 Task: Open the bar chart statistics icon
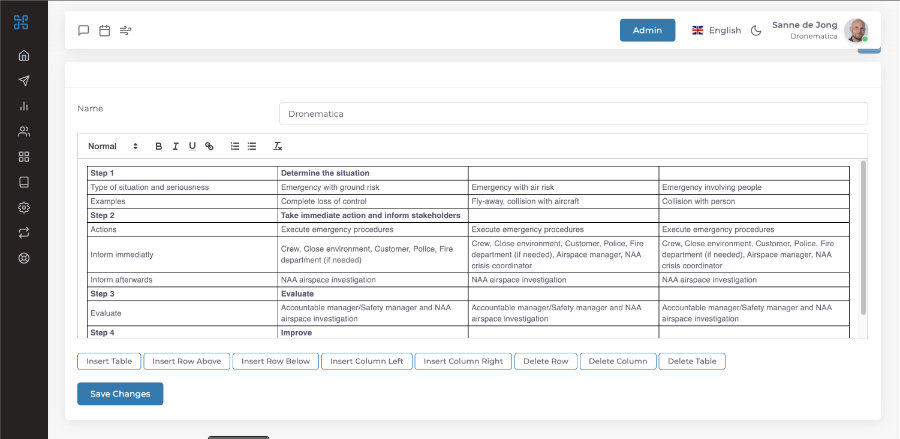24,106
